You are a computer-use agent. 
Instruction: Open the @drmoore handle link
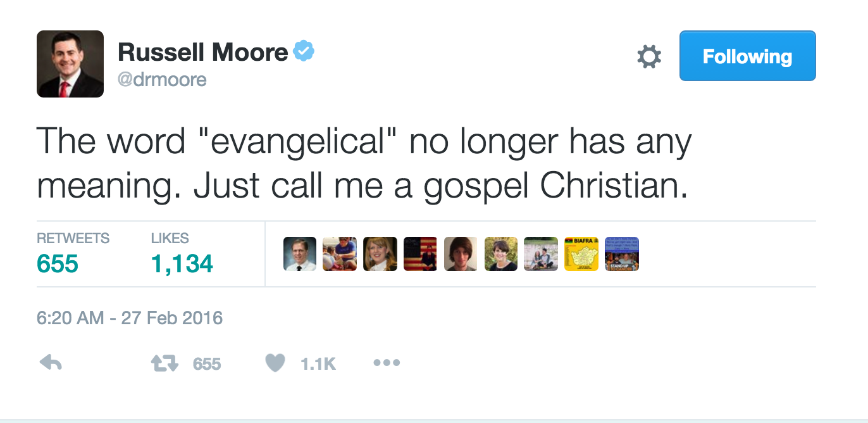(x=162, y=80)
